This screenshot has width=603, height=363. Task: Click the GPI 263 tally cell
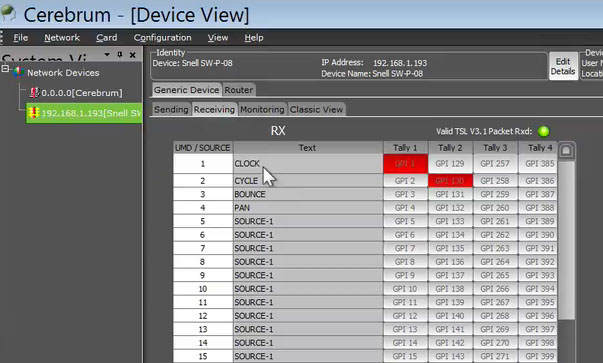pyautogui.click(x=495, y=248)
